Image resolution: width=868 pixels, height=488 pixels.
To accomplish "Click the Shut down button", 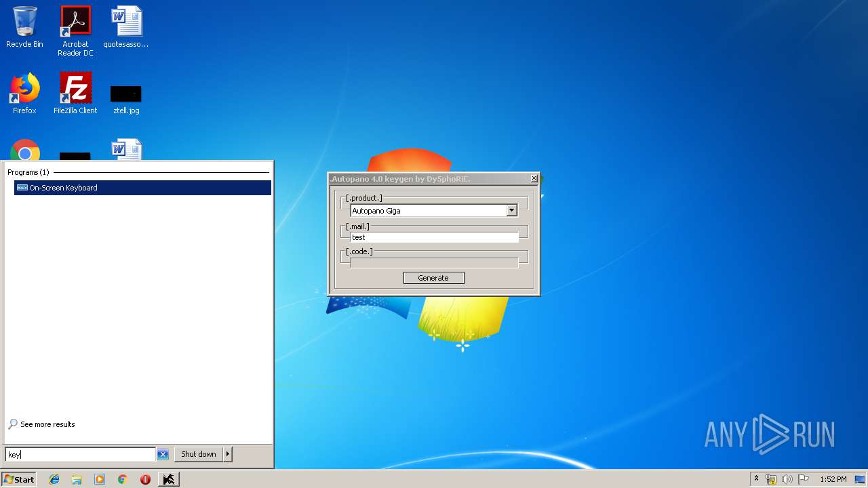I will point(199,454).
